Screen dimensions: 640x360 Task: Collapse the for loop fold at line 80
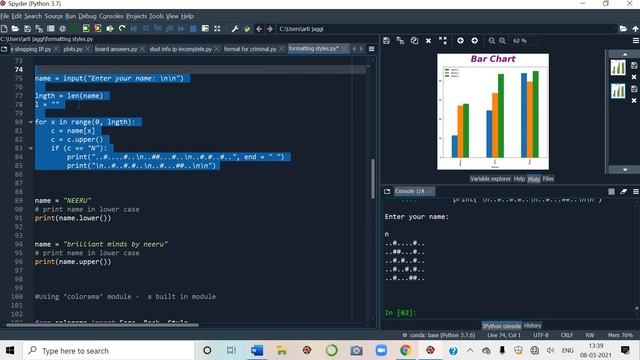[x=31, y=122]
